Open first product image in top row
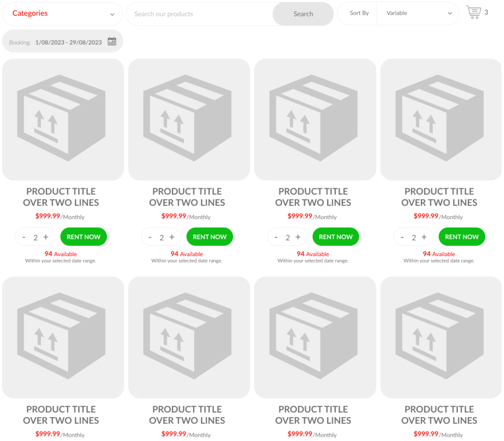 click(x=63, y=119)
